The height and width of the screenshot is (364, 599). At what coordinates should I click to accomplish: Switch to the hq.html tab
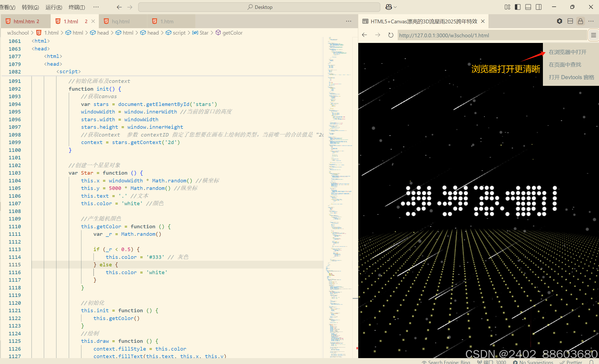click(x=120, y=21)
